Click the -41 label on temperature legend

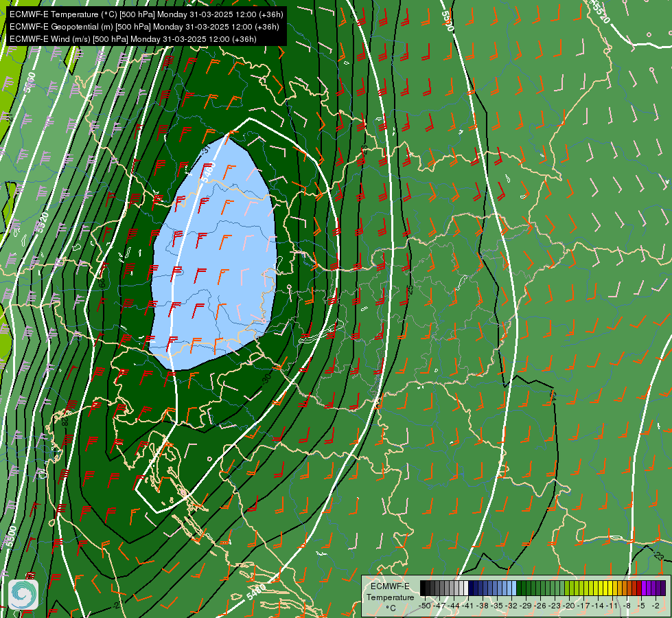coord(467,606)
